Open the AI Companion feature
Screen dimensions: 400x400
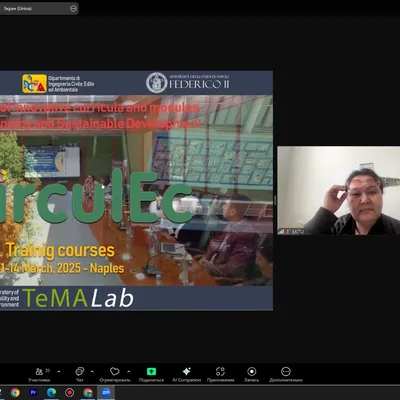click(187, 374)
